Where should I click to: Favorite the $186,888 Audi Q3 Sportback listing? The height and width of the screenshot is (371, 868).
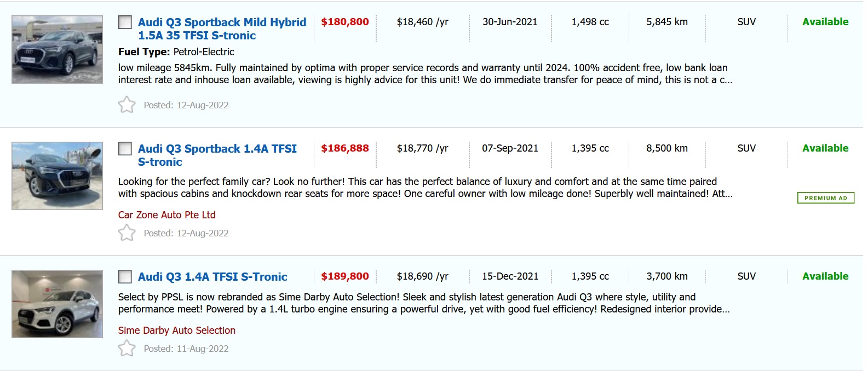click(127, 233)
